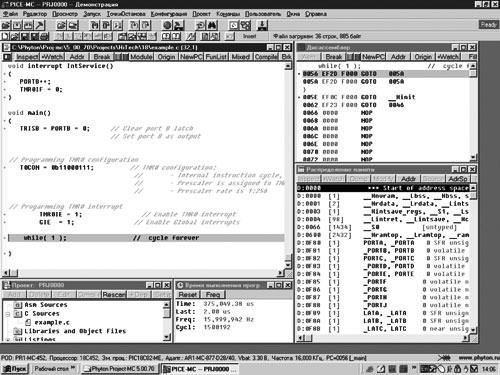The height and width of the screenshot is (375, 500).
Task: Click project tree scroll down arrow
Action: pos(167,338)
